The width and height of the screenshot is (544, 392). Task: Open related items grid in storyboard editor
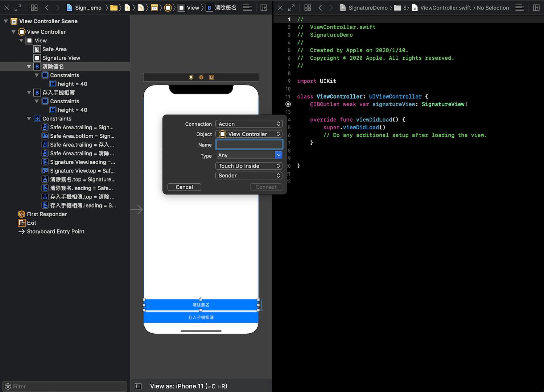34,8
